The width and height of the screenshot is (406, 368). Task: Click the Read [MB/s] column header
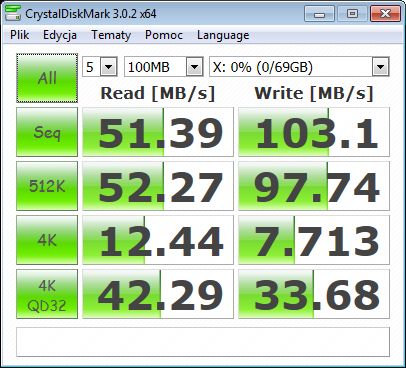click(x=158, y=93)
